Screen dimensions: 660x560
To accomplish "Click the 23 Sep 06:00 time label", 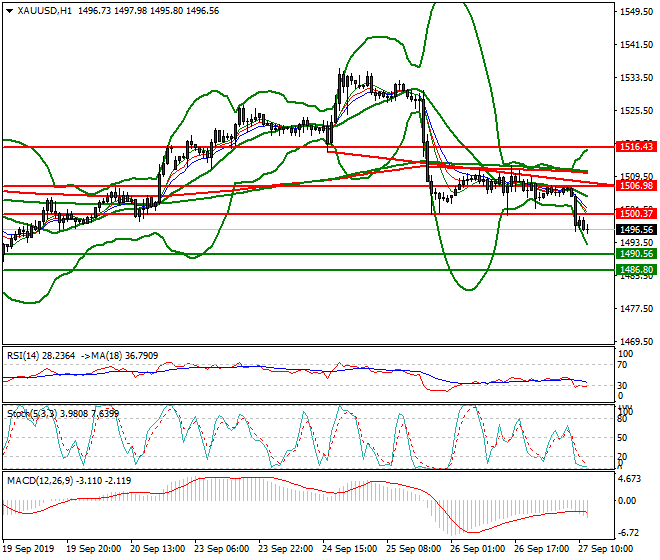I will tap(222, 549).
